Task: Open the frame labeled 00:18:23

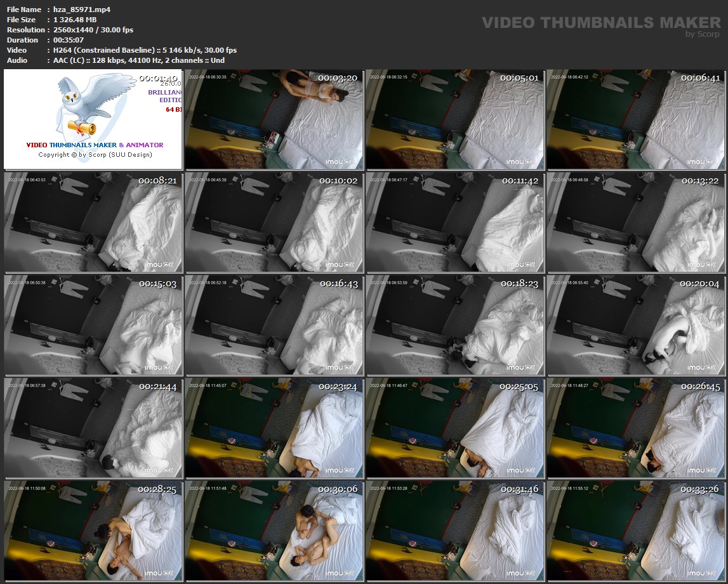Action: (455, 325)
